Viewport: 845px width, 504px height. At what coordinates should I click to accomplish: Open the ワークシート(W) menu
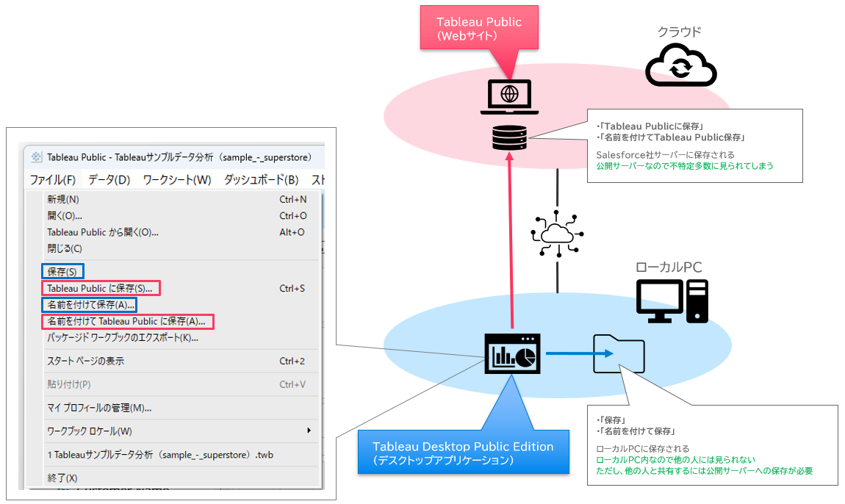tap(176, 180)
